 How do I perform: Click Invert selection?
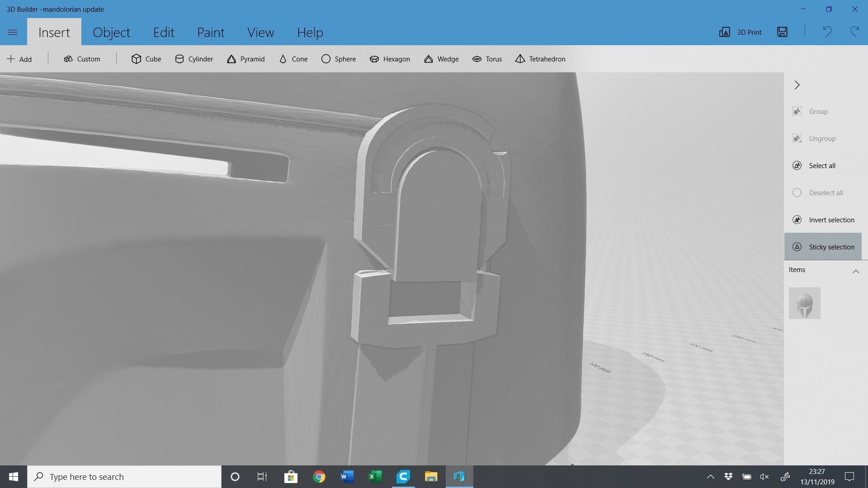(x=823, y=220)
